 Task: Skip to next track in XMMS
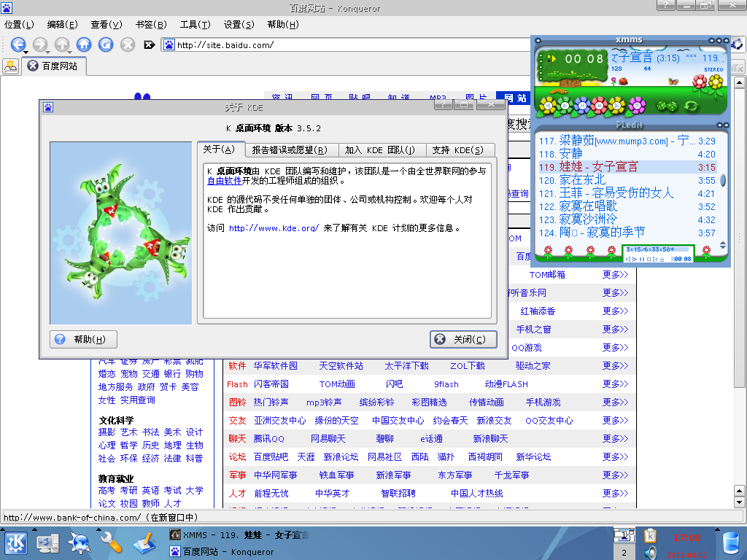616,105
